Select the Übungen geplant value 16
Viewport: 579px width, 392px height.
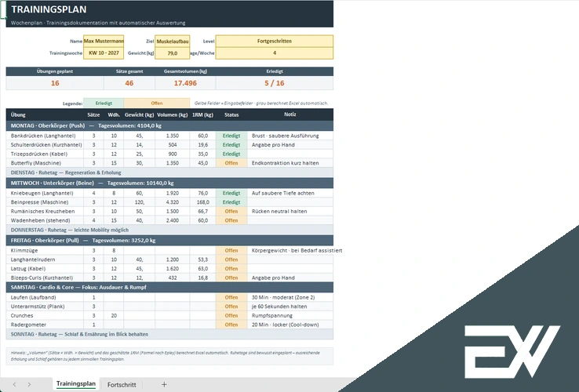coord(55,83)
